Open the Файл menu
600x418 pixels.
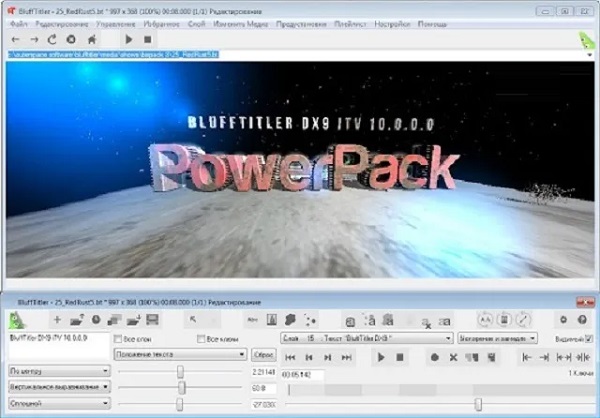tap(18, 24)
